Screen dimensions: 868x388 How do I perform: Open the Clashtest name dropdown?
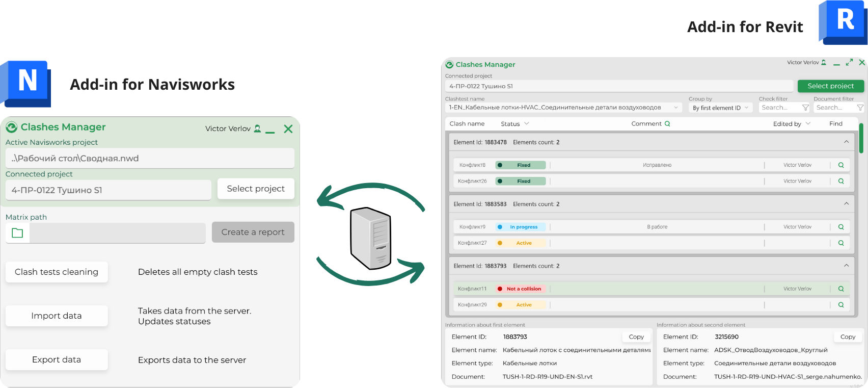pyautogui.click(x=563, y=108)
